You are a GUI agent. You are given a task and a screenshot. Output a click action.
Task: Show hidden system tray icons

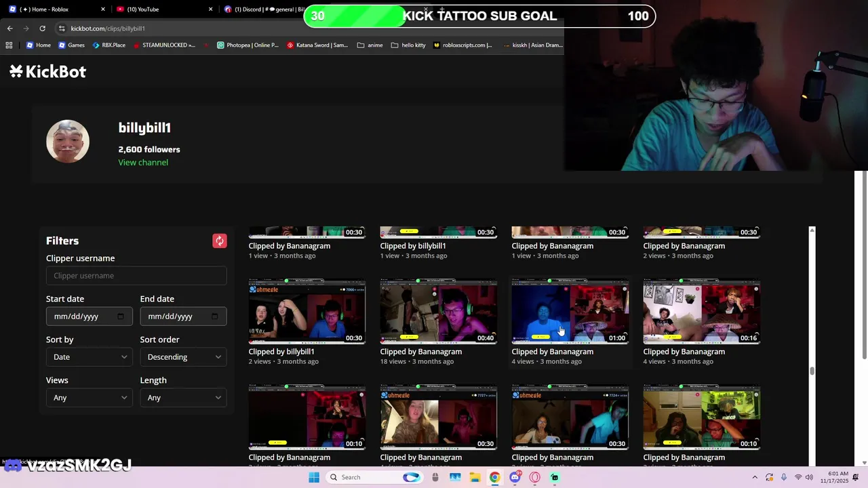[755, 477]
